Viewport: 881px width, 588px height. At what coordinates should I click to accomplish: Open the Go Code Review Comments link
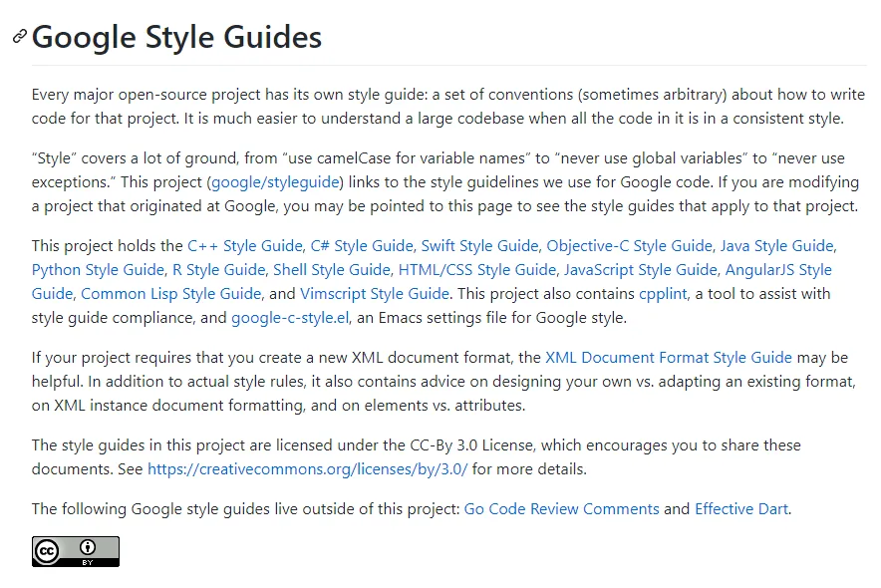561,509
